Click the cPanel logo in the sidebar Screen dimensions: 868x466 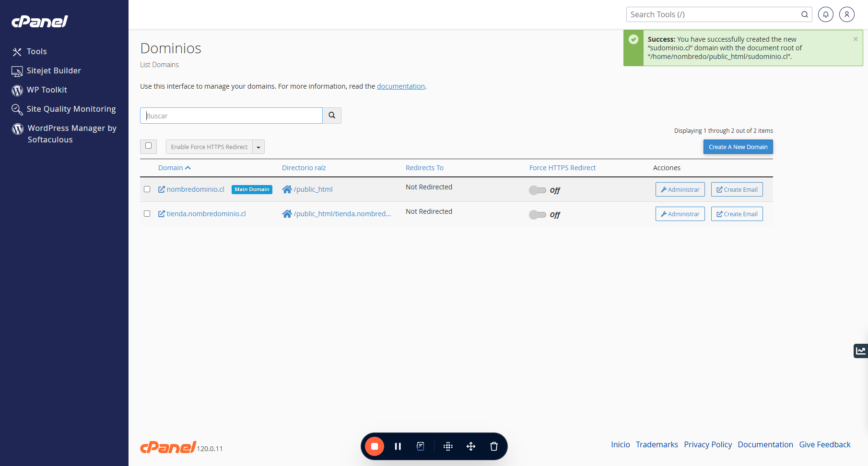(x=40, y=22)
